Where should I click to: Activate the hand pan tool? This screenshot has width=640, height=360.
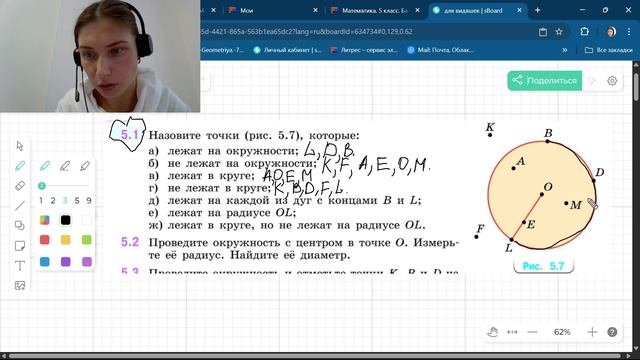pos(493,332)
